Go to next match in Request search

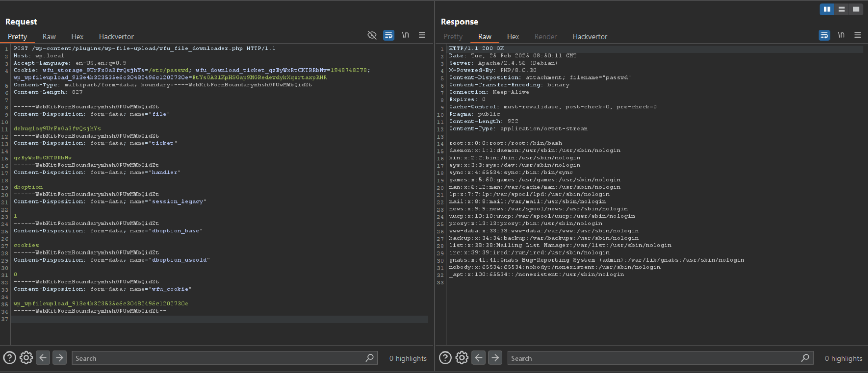point(60,358)
